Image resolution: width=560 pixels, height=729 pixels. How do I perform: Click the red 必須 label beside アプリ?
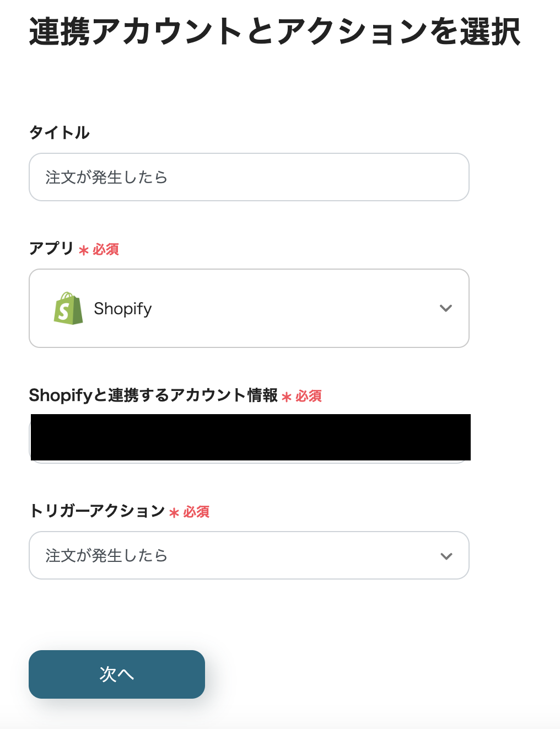coord(106,249)
